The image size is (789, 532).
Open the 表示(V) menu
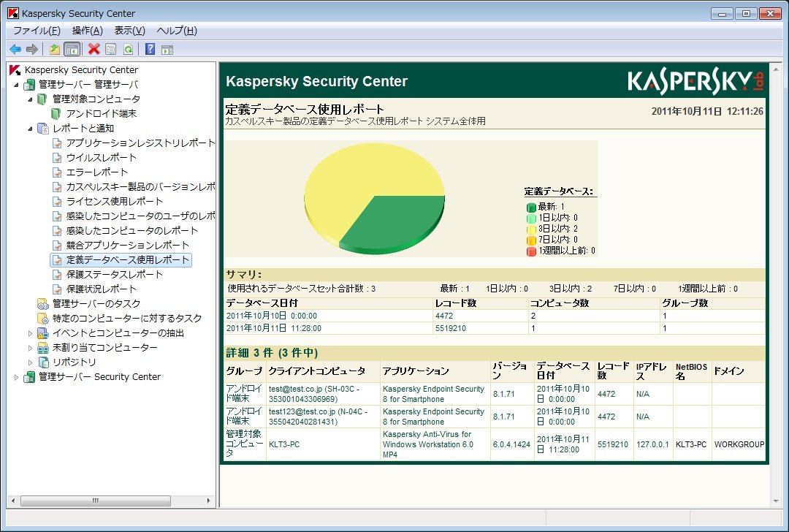click(130, 31)
